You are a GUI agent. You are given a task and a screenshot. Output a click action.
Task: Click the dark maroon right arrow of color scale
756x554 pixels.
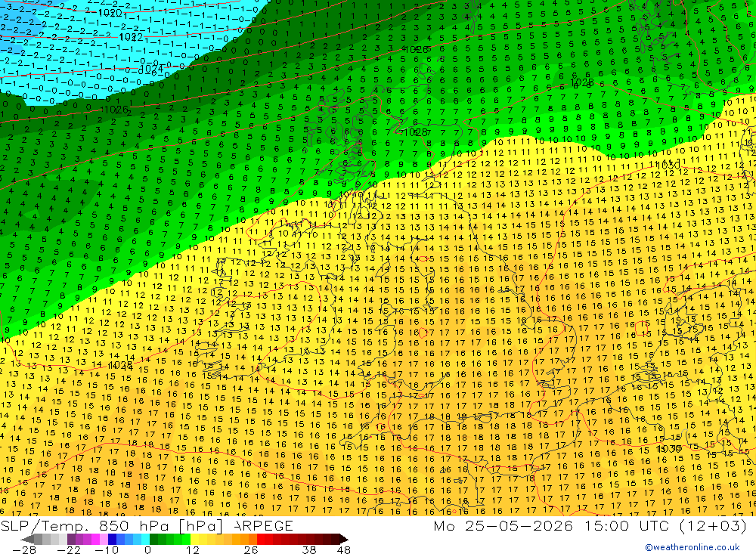click(x=344, y=539)
